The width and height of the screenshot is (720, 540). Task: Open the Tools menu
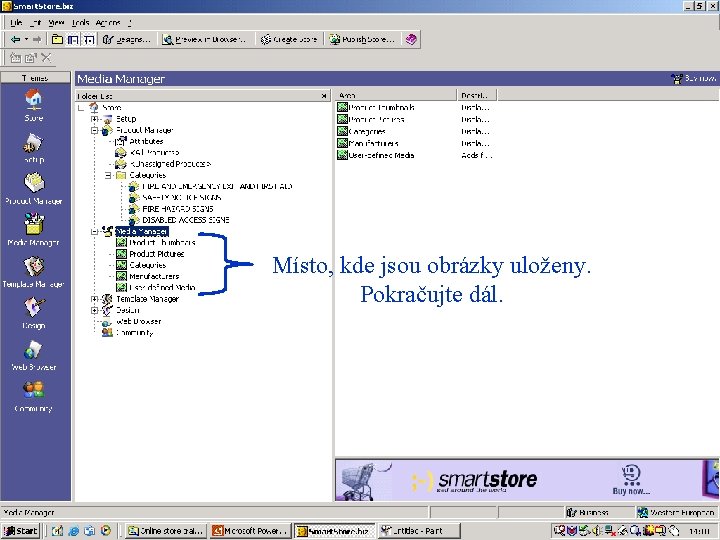[x=80, y=22]
